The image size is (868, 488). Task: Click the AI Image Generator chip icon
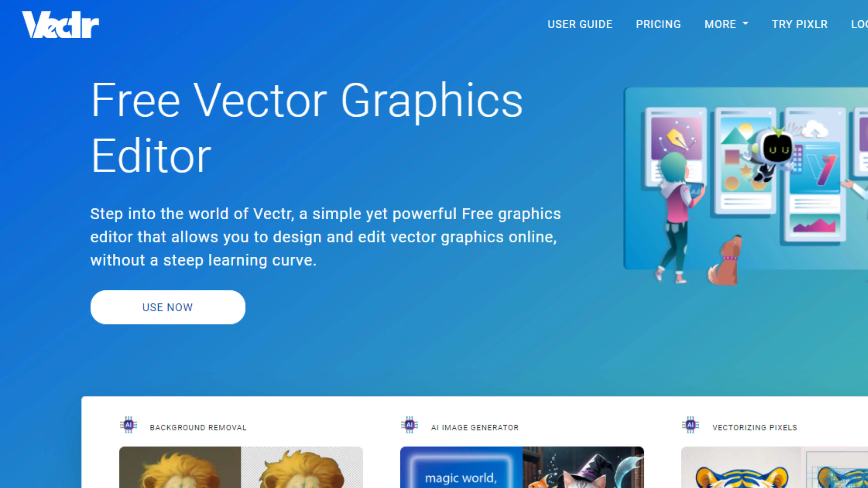[x=409, y=425]
